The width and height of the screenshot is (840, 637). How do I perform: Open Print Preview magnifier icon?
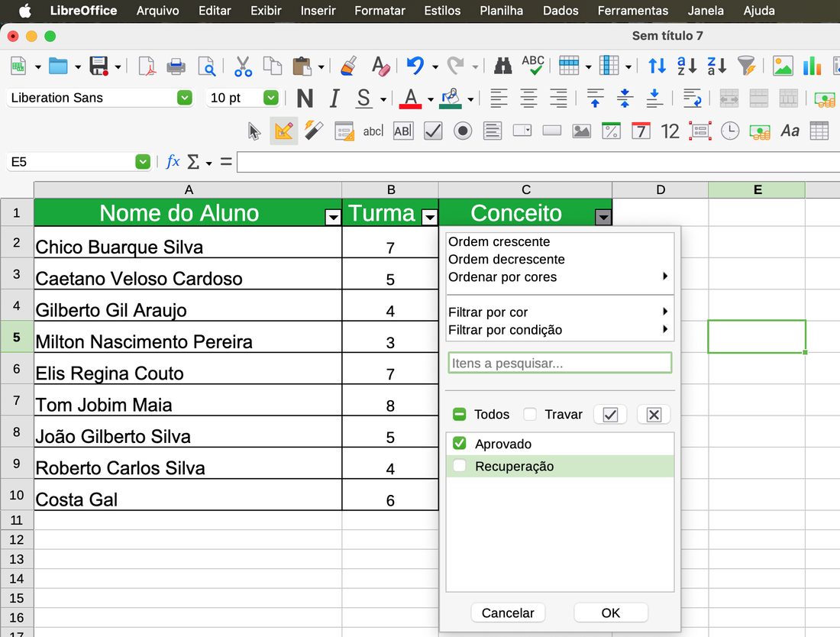coord(206,66)
